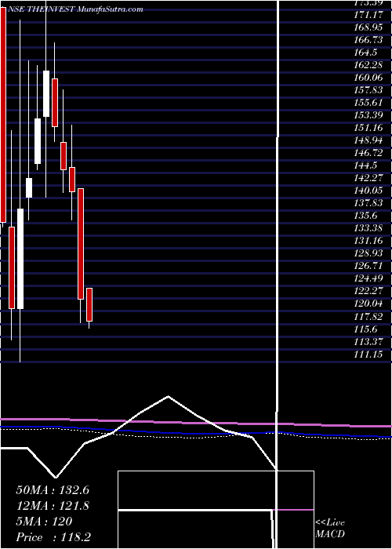Click the 50MA : 132.6 value
This screenshot has height=549, width=392.
tap(53, 490)
